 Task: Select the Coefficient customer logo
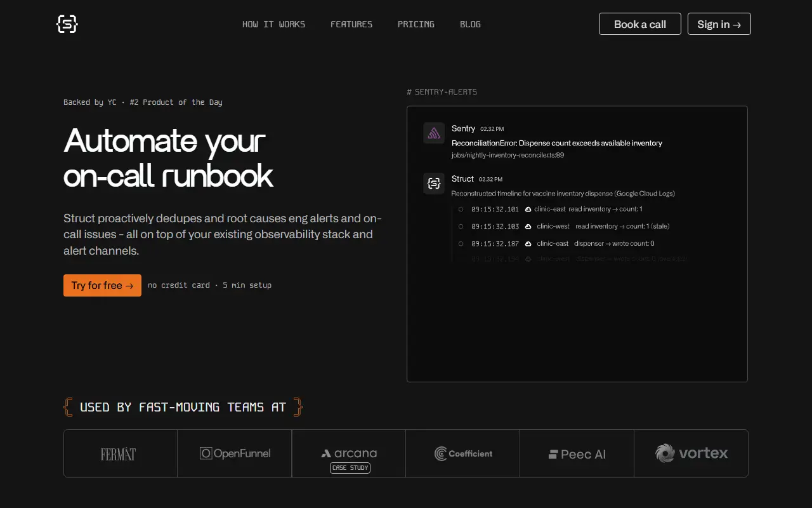click(463, 453)
